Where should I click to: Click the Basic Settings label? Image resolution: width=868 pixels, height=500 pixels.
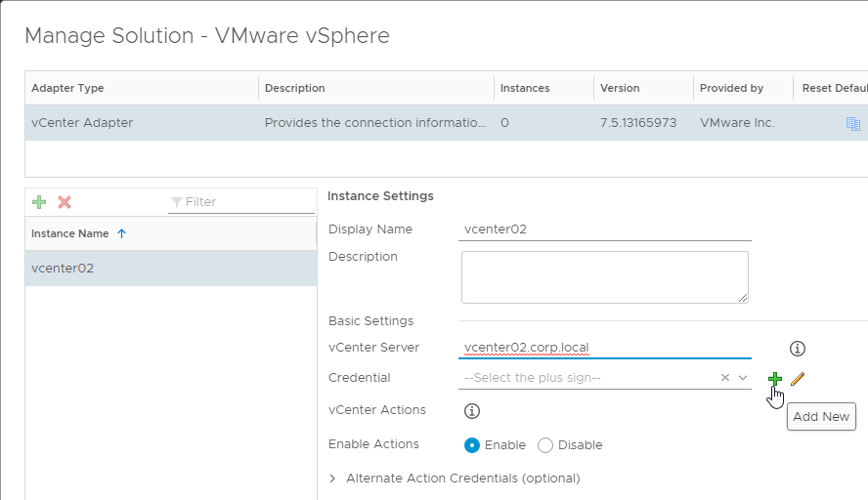(x=370, y=320)
